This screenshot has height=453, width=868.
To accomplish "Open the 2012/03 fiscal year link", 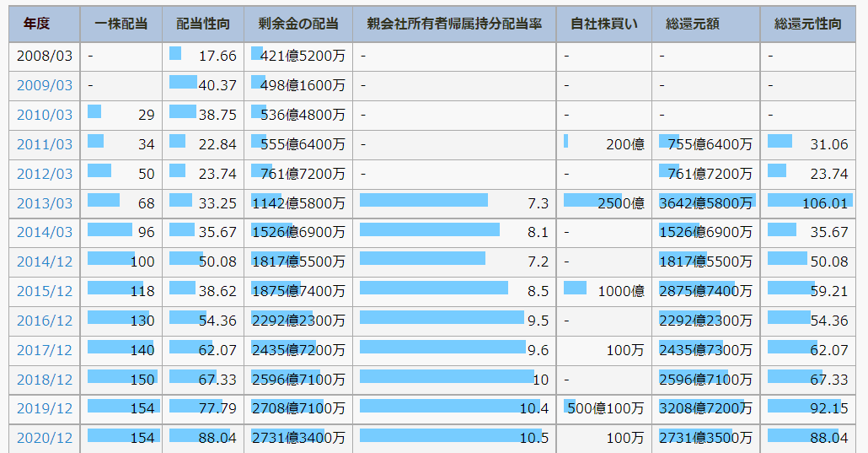I will (x=45, y=174).
